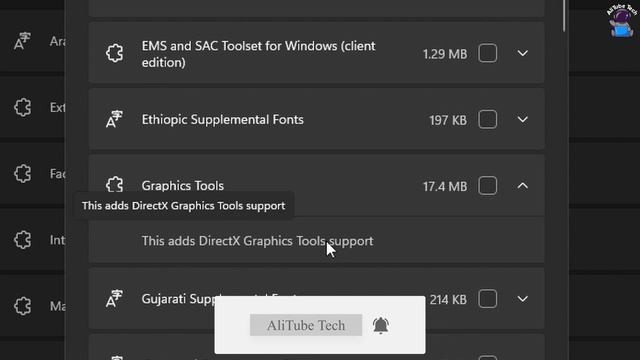Click the puzzle icon beside 'Ext' in background list
Image resolution: width=640 pixels, height=360 pixels.
[22, 107]
